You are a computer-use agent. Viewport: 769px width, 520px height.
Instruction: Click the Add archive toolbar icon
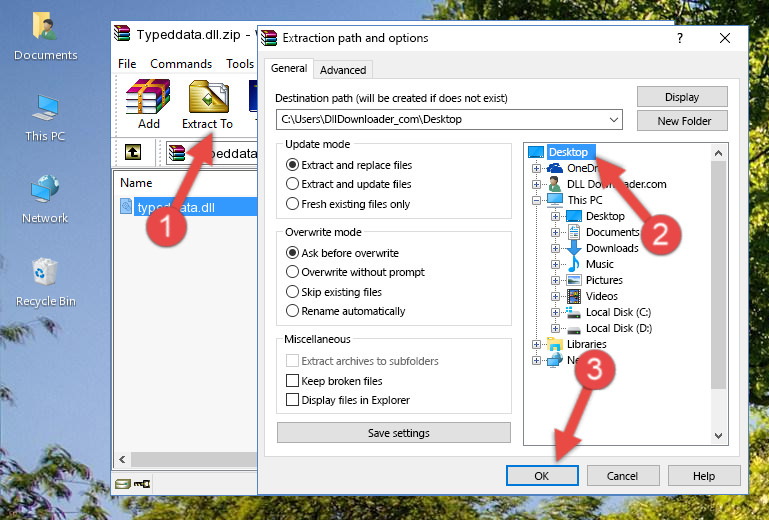(x=148, y=104)
